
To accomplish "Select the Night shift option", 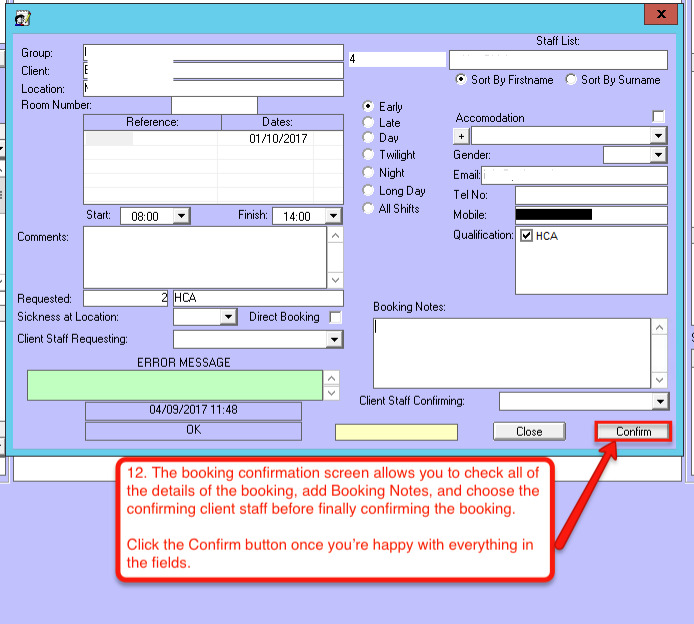I will pyautogui.click(x=369, y=173).
